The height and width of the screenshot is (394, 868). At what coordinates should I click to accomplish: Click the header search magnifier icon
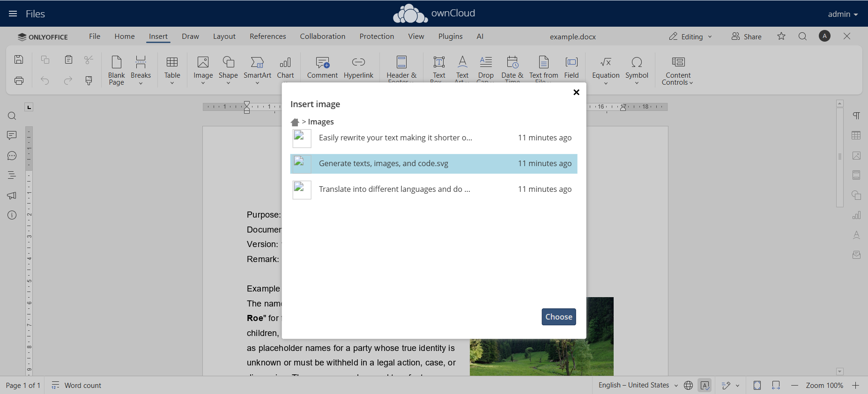[802, 36]
